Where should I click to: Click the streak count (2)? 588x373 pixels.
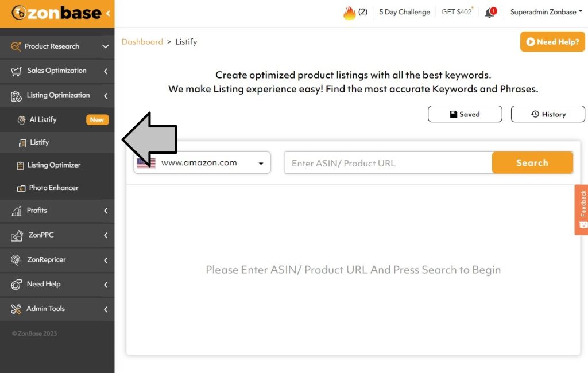[363, 11]
